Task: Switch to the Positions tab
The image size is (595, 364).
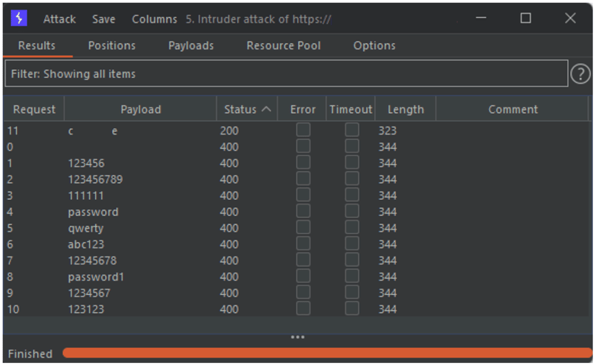Action: tap(112, 45)
